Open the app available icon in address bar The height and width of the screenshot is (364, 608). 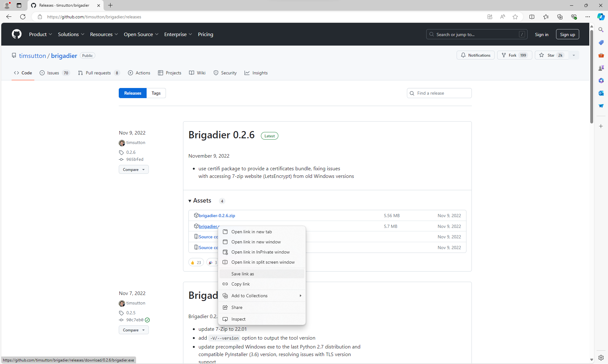[x=490, y=17]
